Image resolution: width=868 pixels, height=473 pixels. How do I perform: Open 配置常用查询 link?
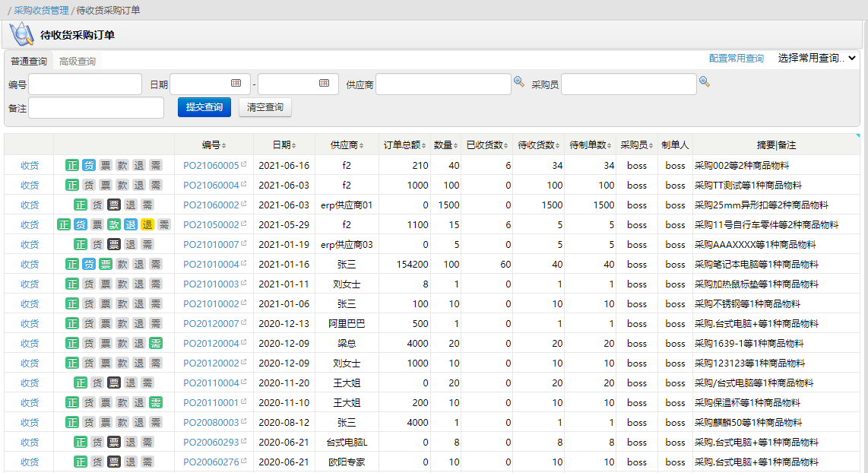pos(737,58)
